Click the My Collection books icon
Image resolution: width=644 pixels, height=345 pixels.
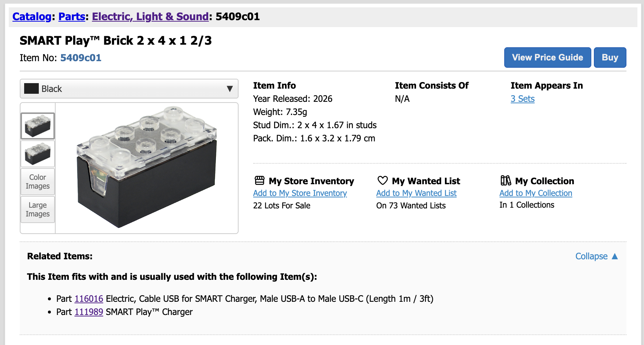pos(506,181)
